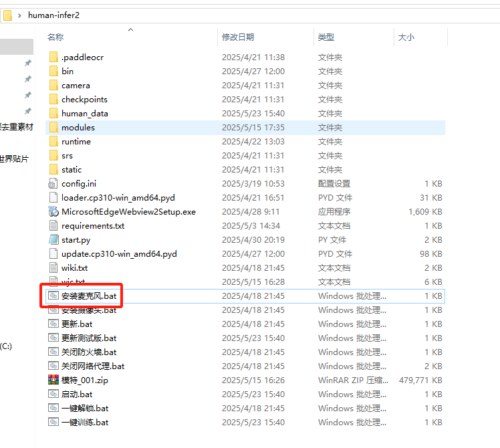Click the first pin icon in the navigation pane
500x448 pixels.
(28, 63)
